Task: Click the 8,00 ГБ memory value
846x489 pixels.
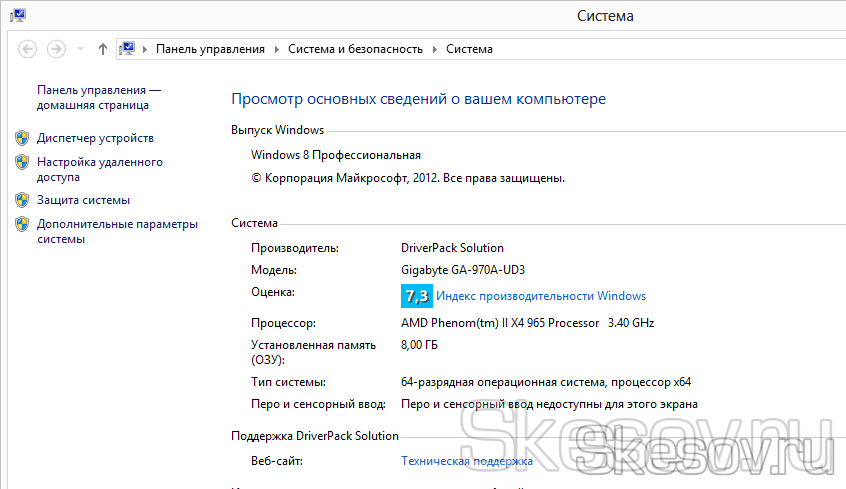Action: point(419,345)
